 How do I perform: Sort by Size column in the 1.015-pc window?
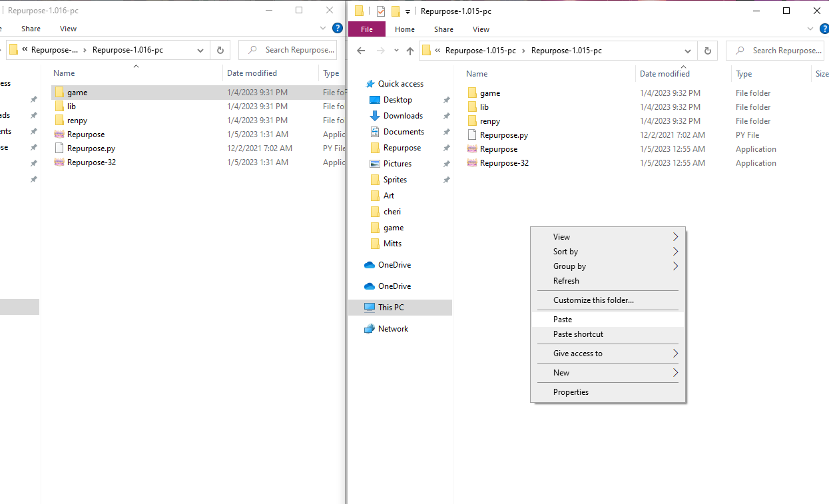coord(822,74)
